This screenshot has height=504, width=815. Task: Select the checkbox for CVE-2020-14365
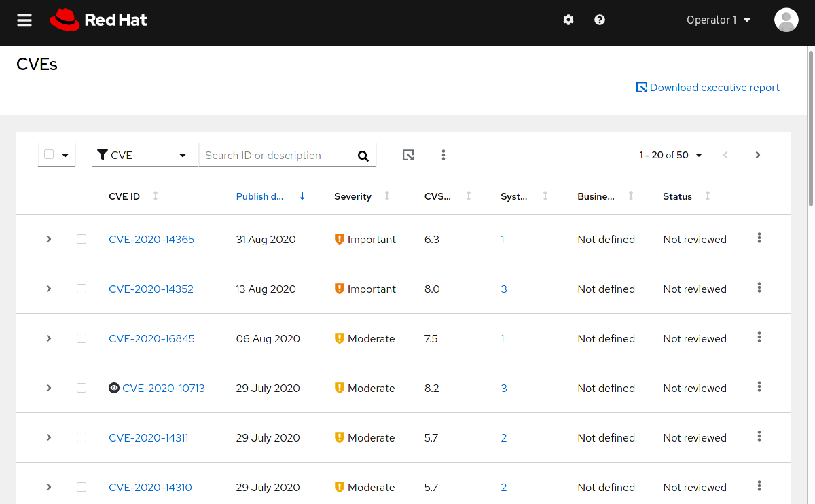(81, 239)
